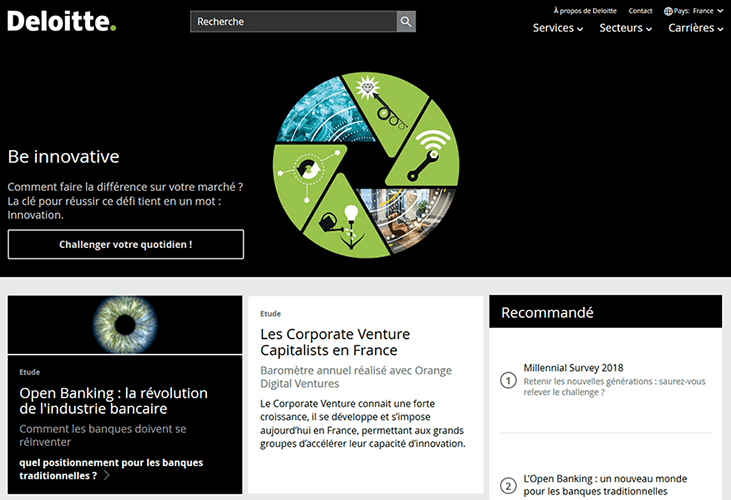Go to the Contact page
The width and height of the screenshot is (731, 500).
point(640,11)
